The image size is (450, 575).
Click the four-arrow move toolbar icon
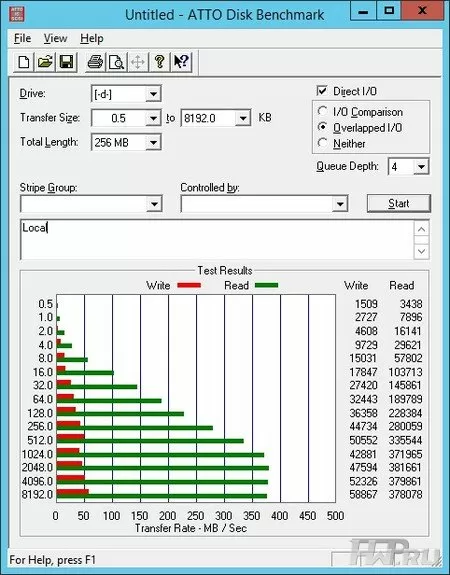point(138,62)
